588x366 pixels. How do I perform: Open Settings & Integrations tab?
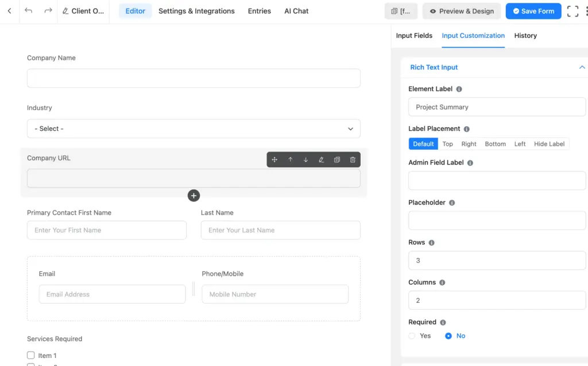pos(196,11)
